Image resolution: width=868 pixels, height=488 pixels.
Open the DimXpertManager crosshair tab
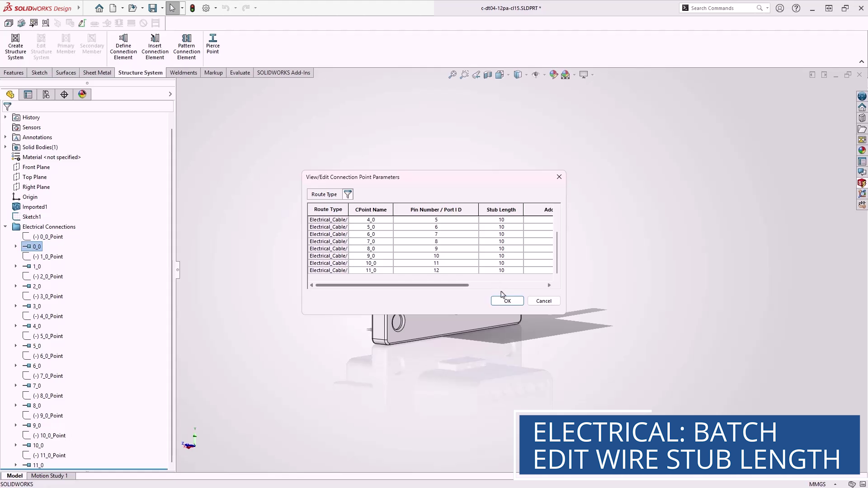pyautogui.click(x=64, y=94)
